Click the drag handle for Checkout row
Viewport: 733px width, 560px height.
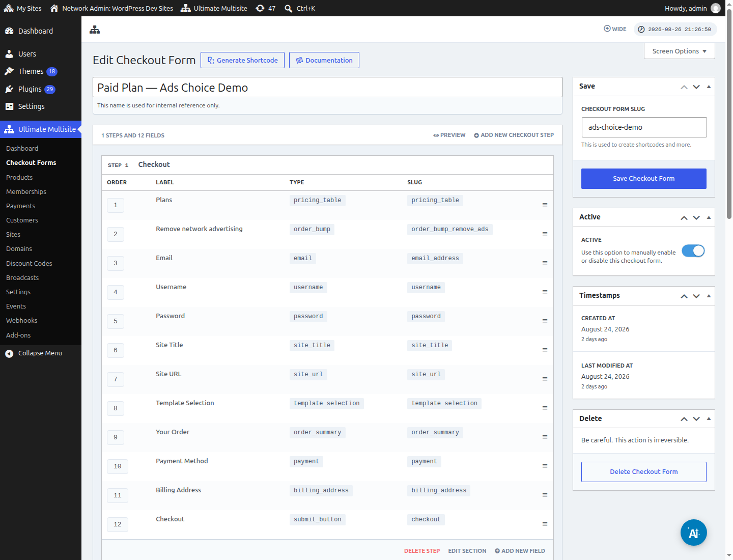[x=545, y=524]
